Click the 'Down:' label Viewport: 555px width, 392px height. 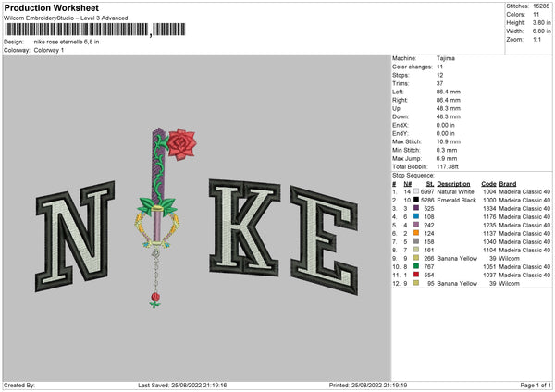[401, 116]
